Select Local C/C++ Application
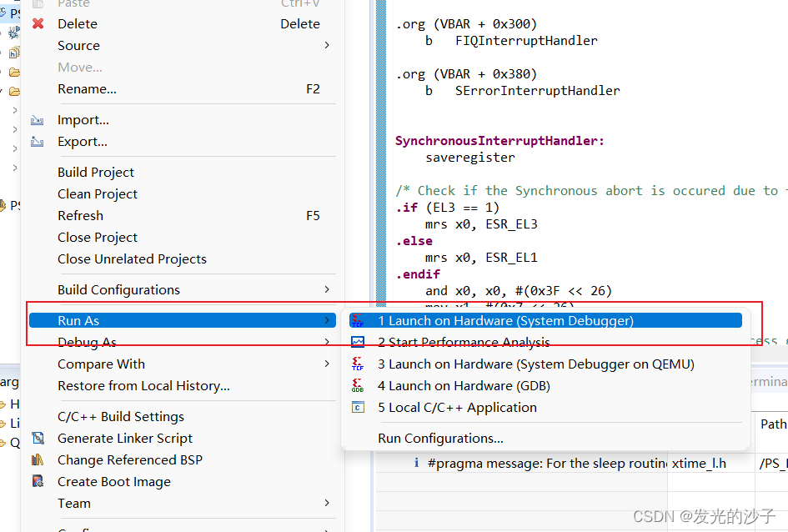 click(x=546, y=407)
